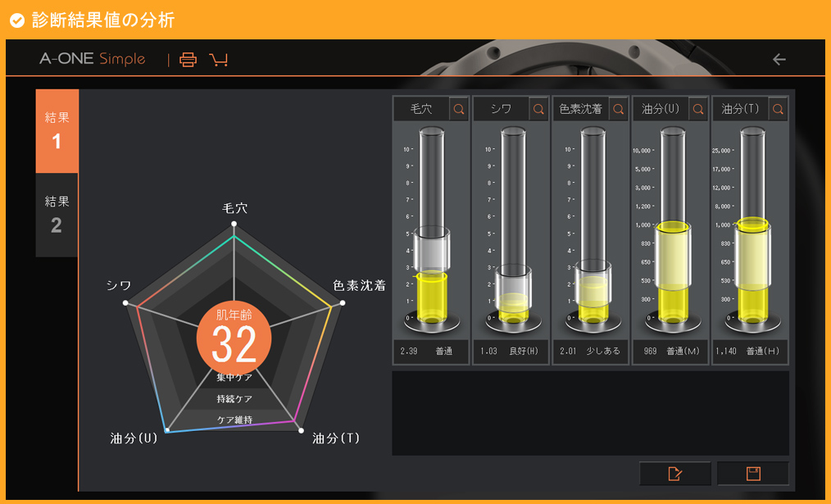The width and height of the screenshot is (831, 504).
Task: Select the magnifier icon for 色素沈着
Action: 618,108
